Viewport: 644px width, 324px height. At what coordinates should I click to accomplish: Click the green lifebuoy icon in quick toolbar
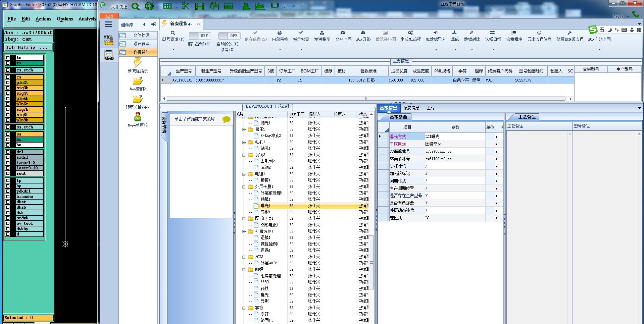(x=149, y=6)
